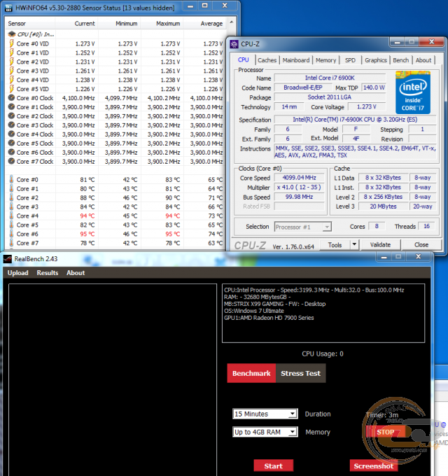448x476 pixels.
Task: Click the lightning icon beside Core #5 VID
Action: tap(11, 89)
